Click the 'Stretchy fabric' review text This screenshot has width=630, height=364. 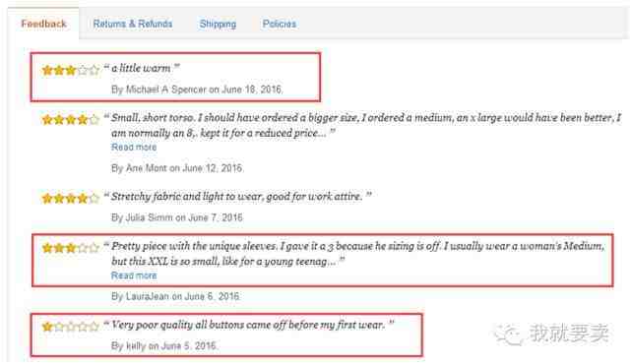click(237, 197)
